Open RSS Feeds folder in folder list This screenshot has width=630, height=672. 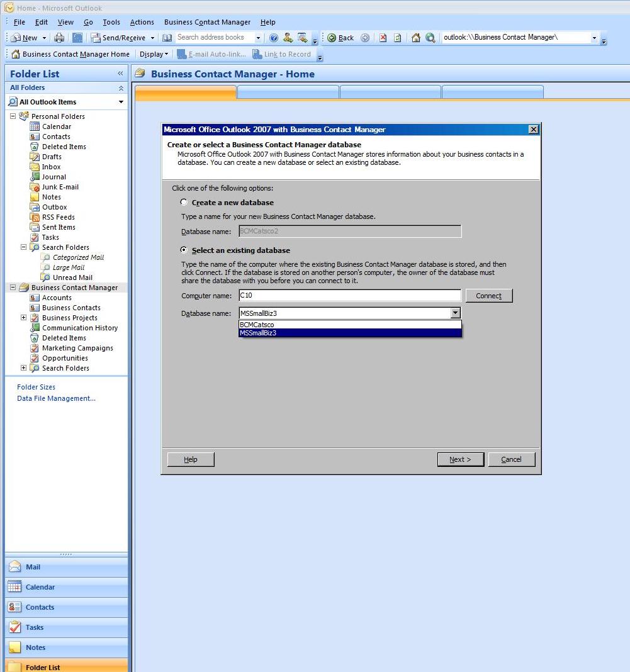(58, 217)
